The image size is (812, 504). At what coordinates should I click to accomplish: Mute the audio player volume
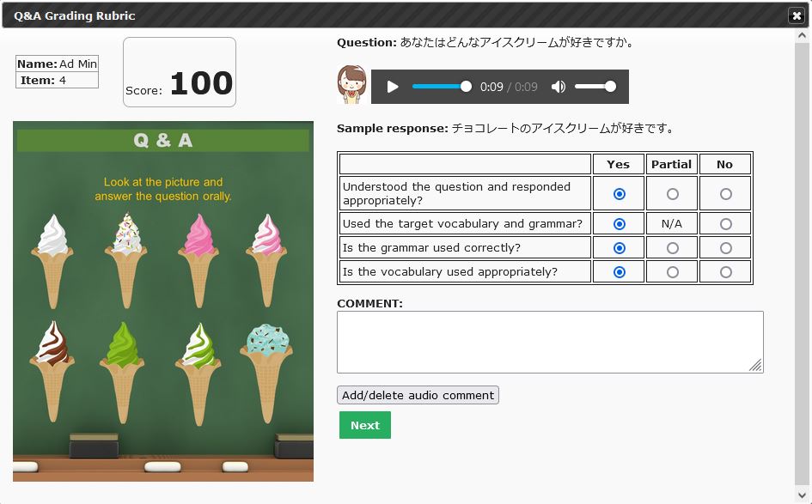pyautogui.click(x=559, y=87)
